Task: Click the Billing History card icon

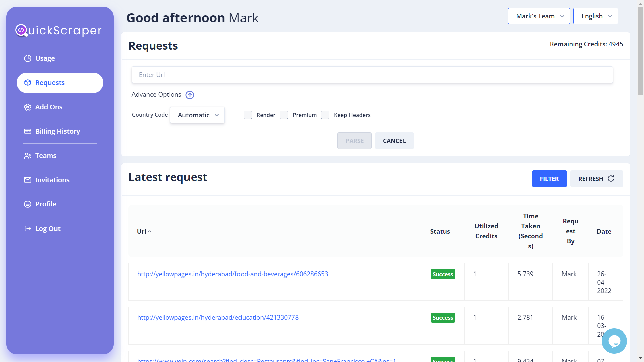Action: pyautogui.click(x=28, y=131)
